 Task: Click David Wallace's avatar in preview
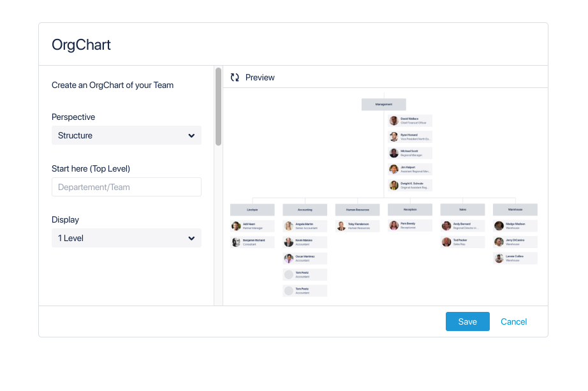pyautogui.click(x=393, y=121)
